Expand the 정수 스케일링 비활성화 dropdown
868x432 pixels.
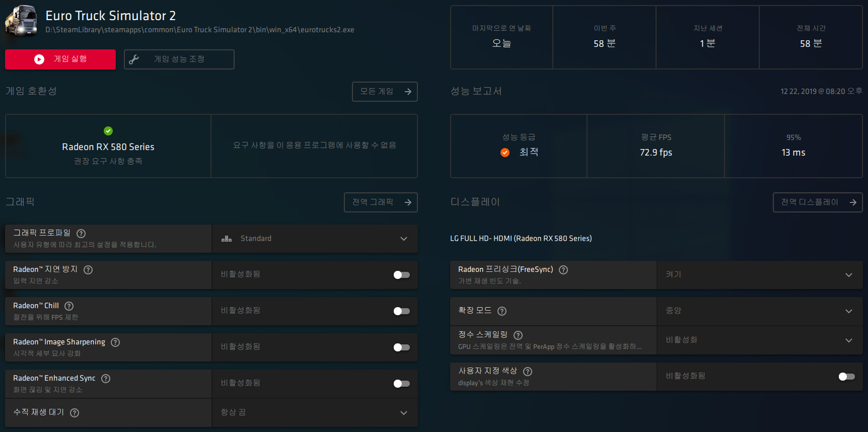760,340
